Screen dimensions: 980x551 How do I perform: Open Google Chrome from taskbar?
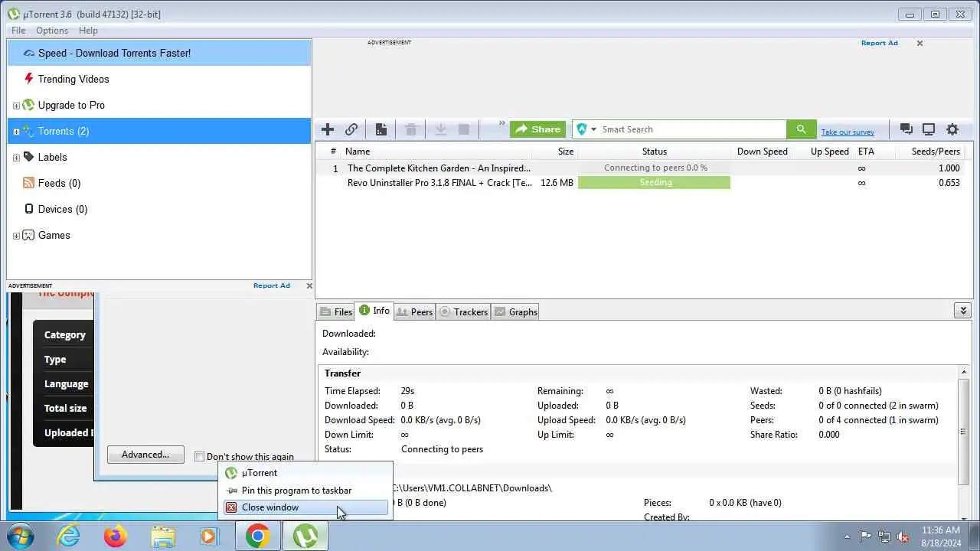(x=257, y=536)
